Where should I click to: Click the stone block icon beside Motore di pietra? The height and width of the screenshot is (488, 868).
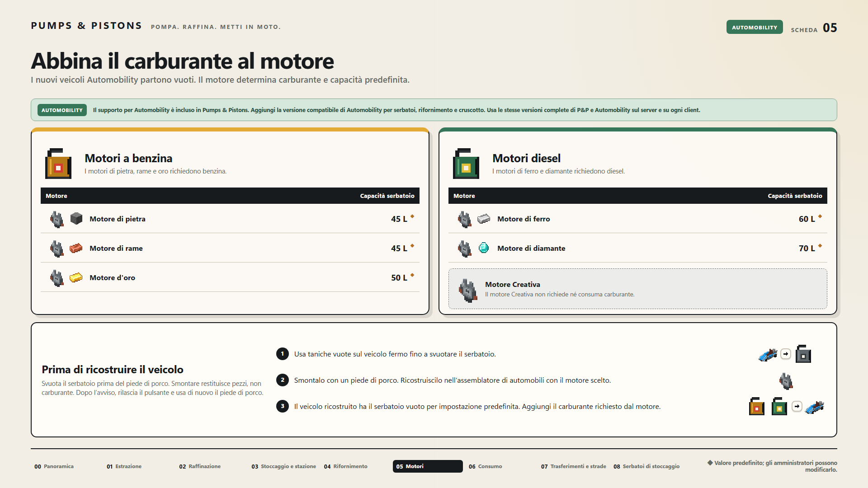click(76, 219)
